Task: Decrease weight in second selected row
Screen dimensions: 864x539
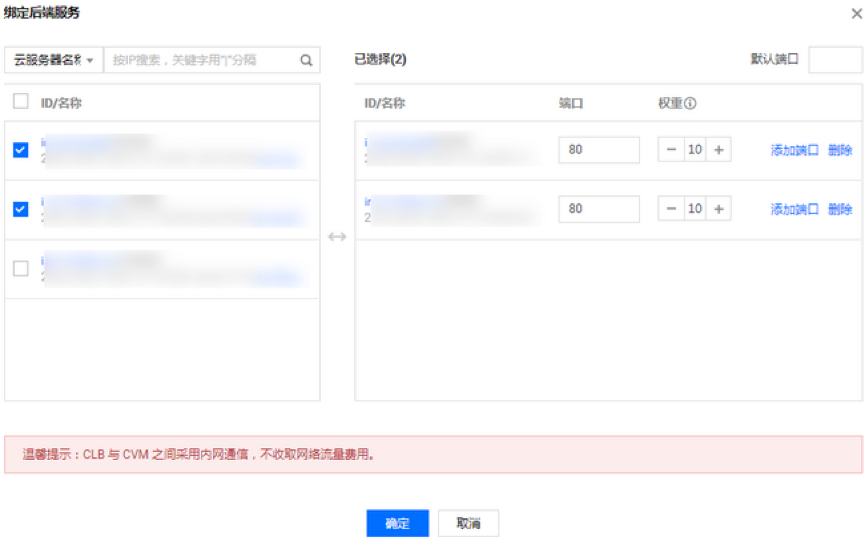Action: [x=671, y=209]
